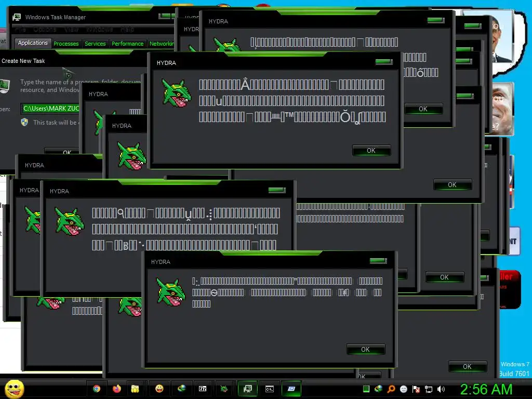Click OK in the topmost HYDRA dialog behind the front one
This screenshot has width=532, height=399.
pos(423,109)
